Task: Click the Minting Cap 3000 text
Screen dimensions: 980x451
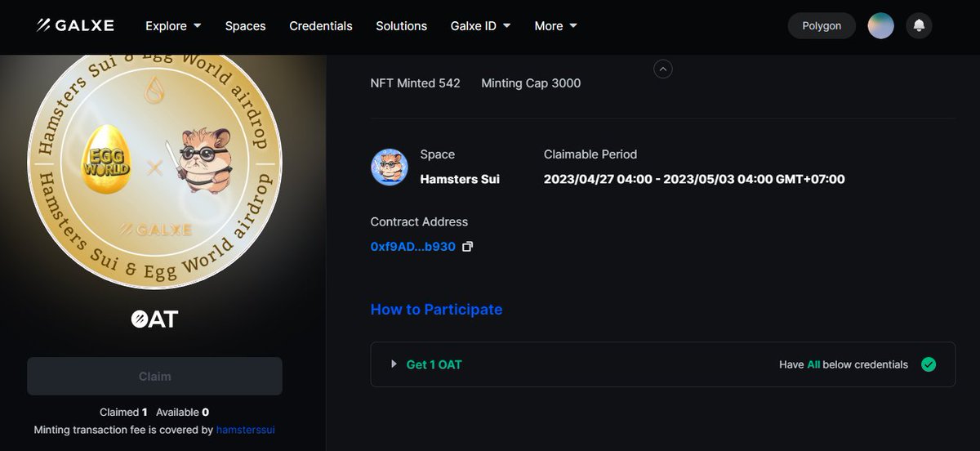Action: tap(531, 83)
